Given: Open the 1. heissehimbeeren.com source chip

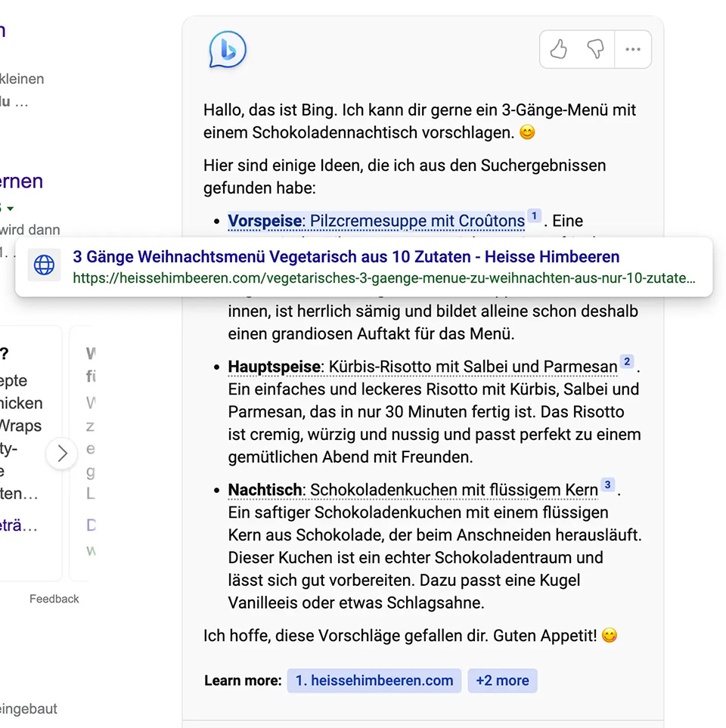Looking at the screenshot, I should [x=374, y=680].
